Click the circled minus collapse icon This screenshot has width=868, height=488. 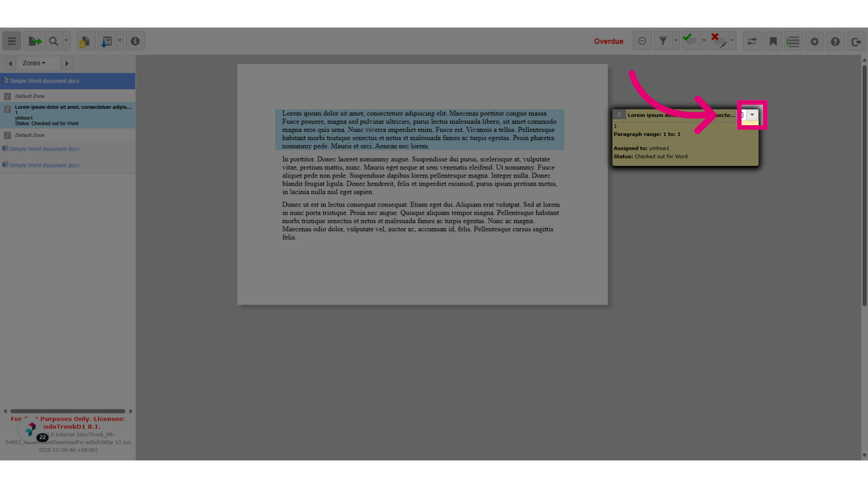click(x=642, y=41)
